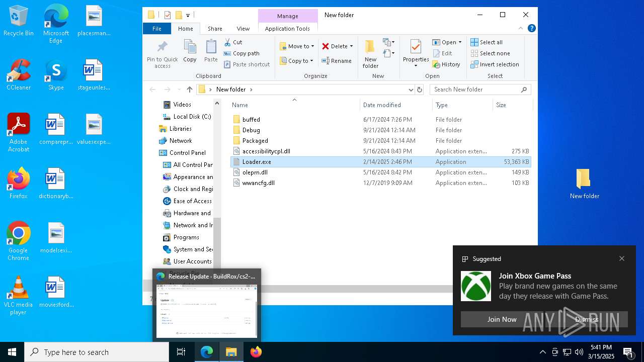The width and height of the screenshot is (644, 362).
Task: Open Task View on taskbar
Action: [181, 352]
